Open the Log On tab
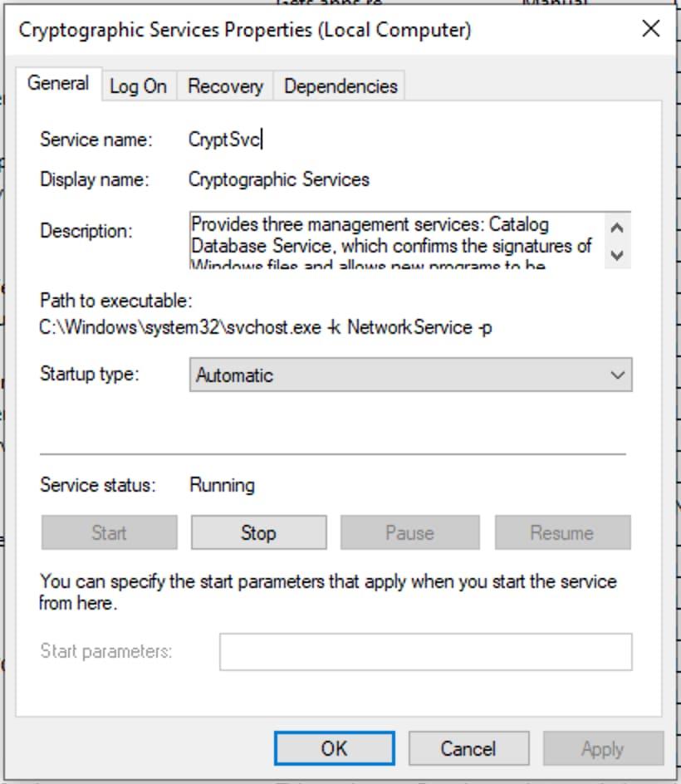 (x=139, y=86)
